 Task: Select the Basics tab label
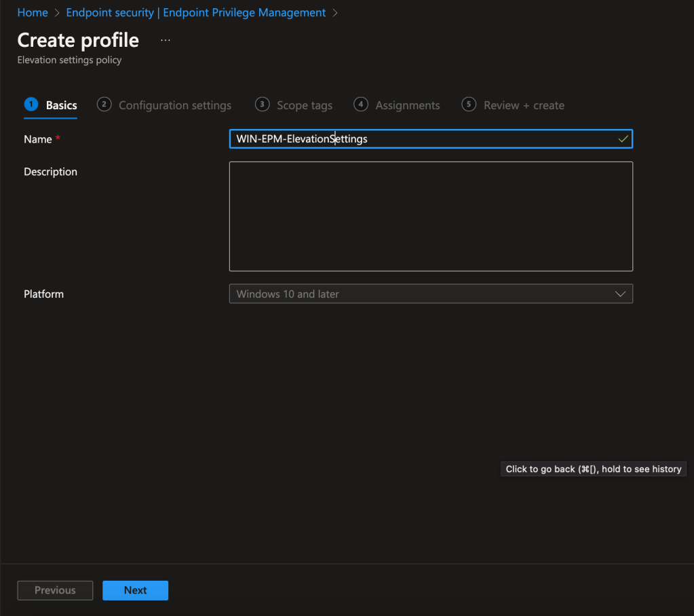point(61,105)
